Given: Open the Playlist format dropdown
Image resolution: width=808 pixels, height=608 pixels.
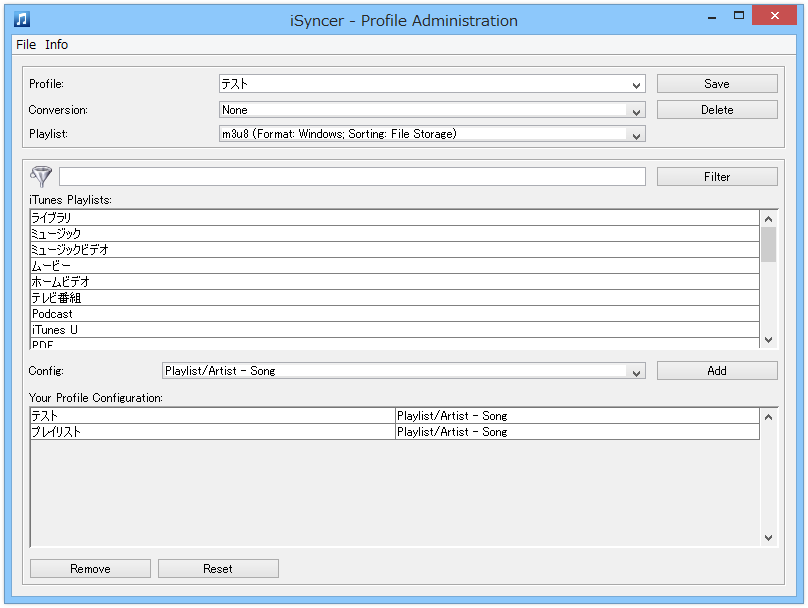Looking at the screenshot, I should click(636, 136).
